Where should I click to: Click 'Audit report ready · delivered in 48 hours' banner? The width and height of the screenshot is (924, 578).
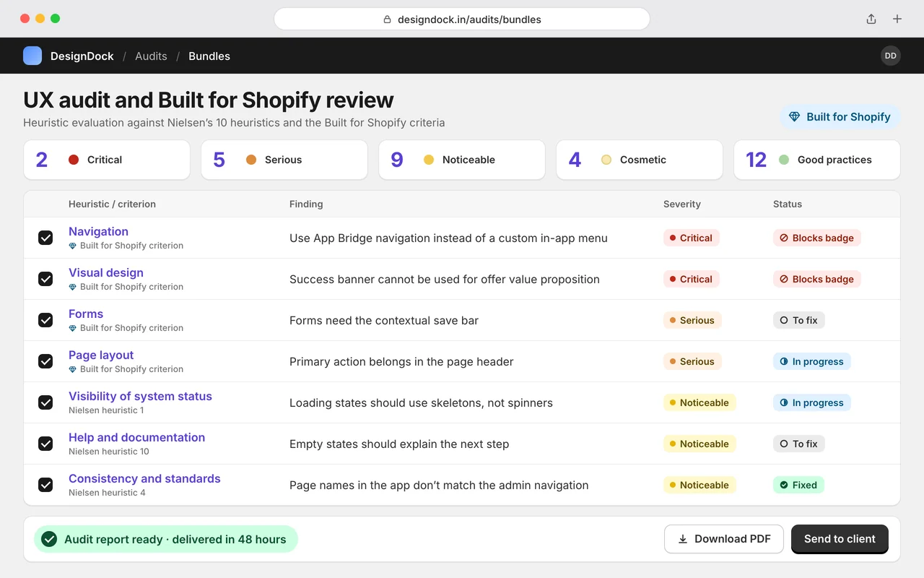[166, 539]
